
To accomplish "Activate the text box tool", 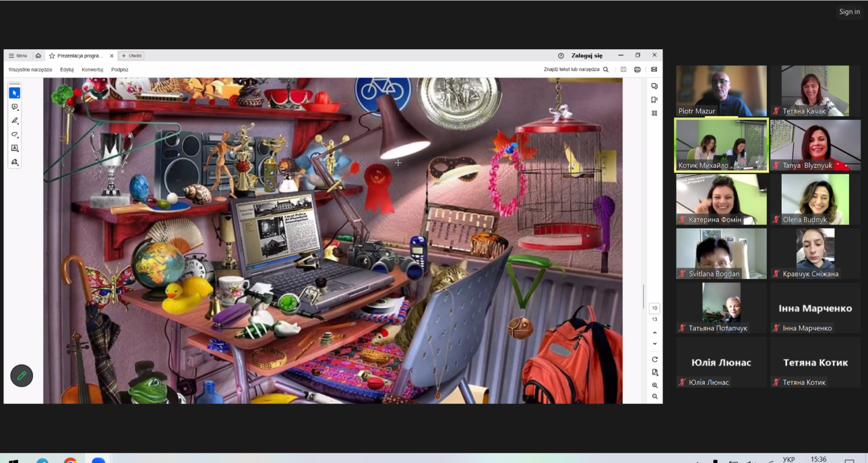I will click(15, 148).
